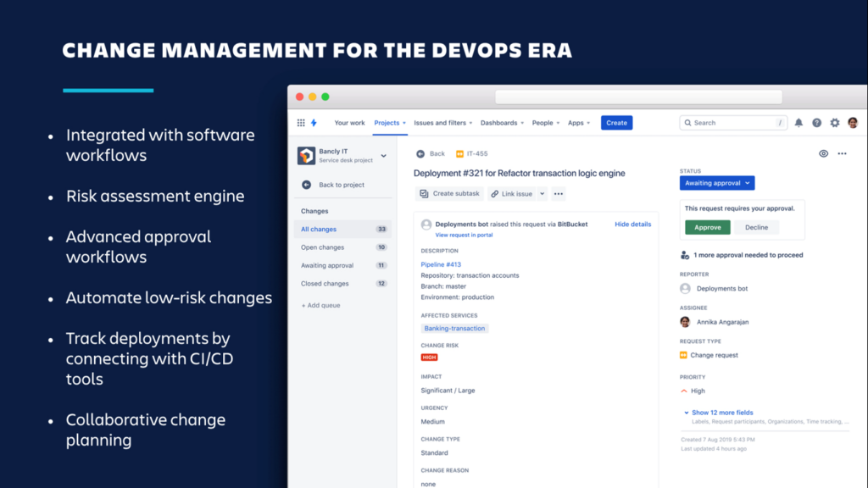
Task: Select the Open changes queue
Action: point(342,247)
